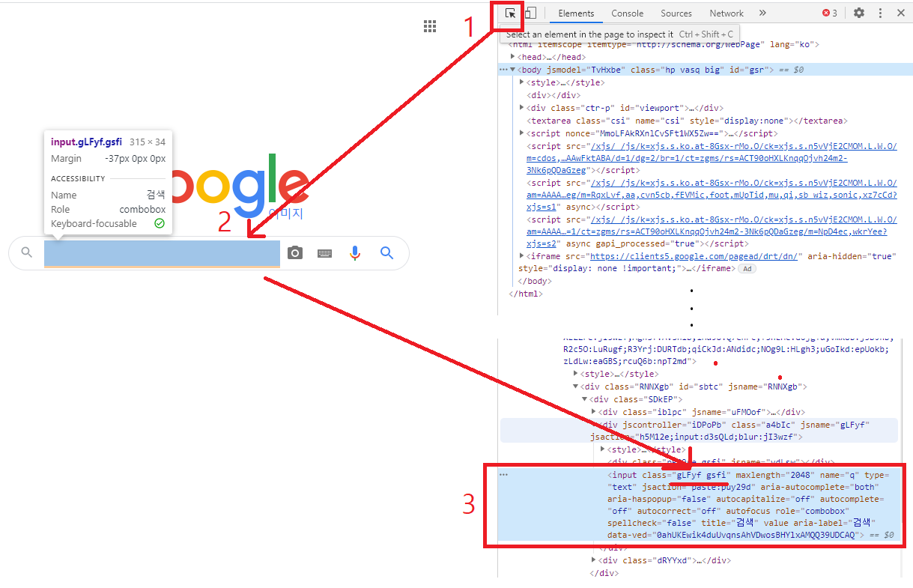Start voice search with the microphone icon

[356, 253]
